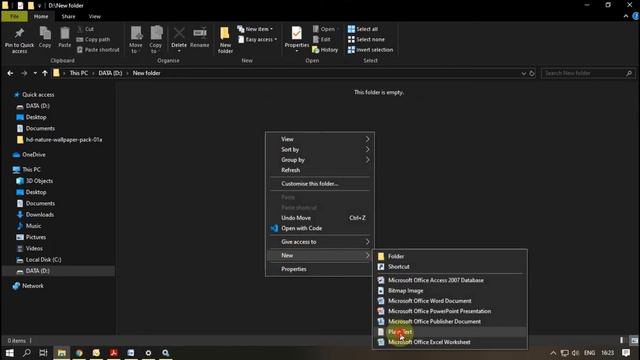The width and height of the screenshot is (640, 360).
Task: Switch to details view toggle
Action: pos(622,340)
